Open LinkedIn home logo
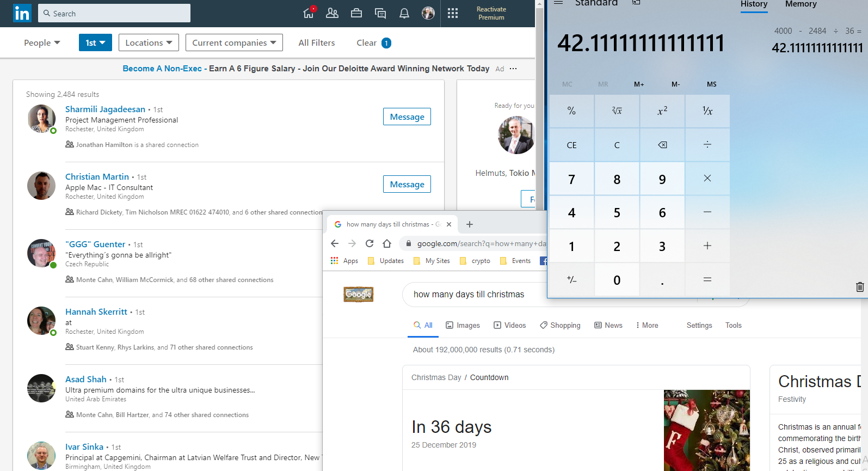Screen dimensions: 868x471 tap(22, 13)
